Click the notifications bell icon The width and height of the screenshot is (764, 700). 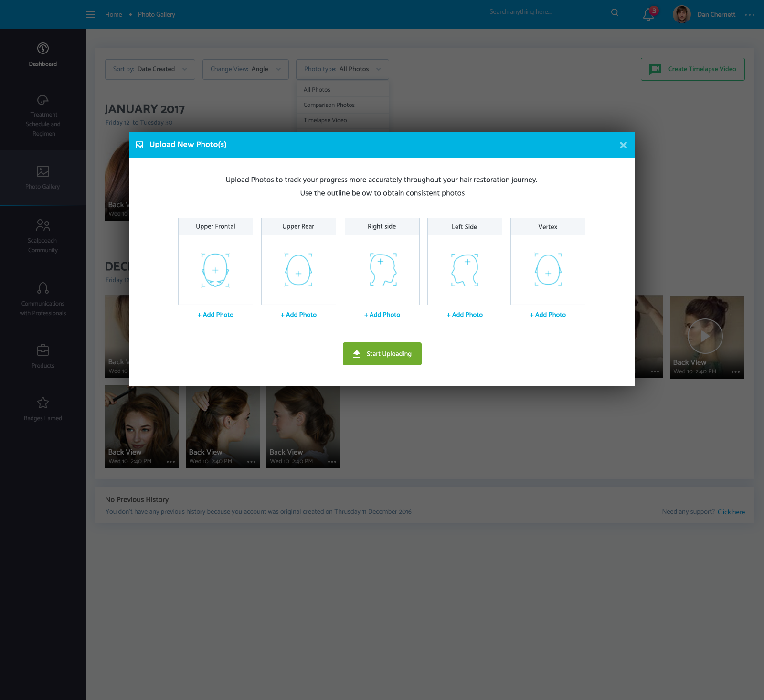(x=648, y=14)
